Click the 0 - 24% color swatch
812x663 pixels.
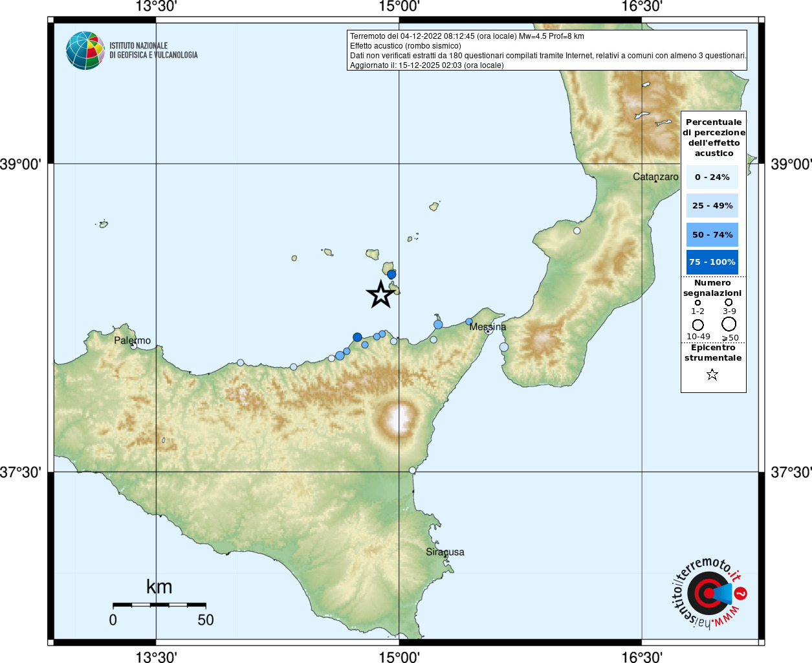712,177
